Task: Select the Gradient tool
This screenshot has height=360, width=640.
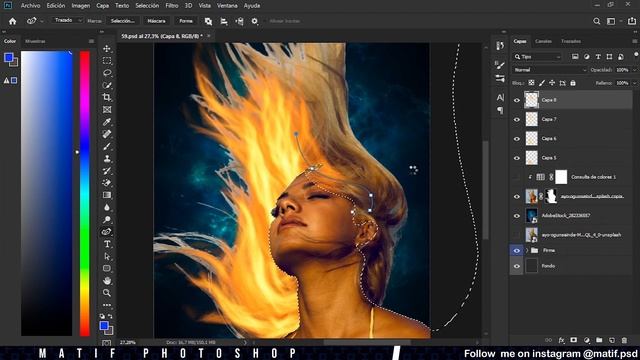Action: click(107, 195)
